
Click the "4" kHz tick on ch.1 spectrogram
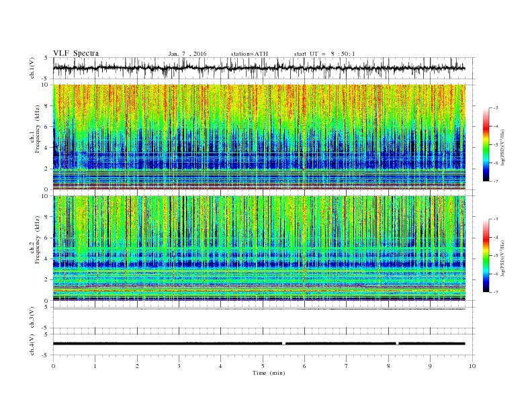coord(47,148)
